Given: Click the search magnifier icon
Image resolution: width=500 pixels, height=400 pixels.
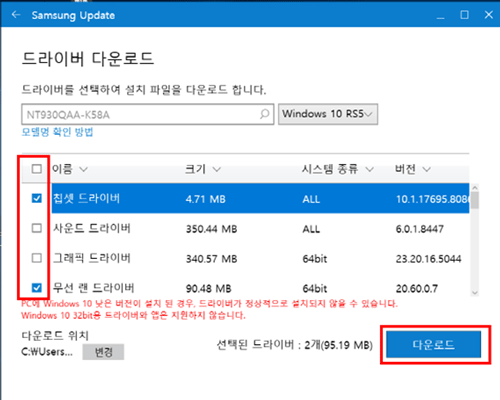Looking at the screenshot, I should pyautogui.click(x=265, y=114).
